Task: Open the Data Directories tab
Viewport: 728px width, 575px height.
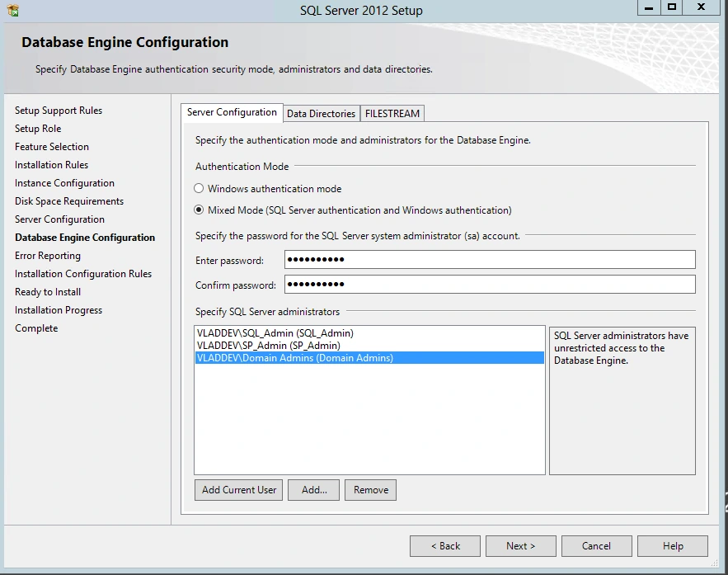Action: point(321,114)
